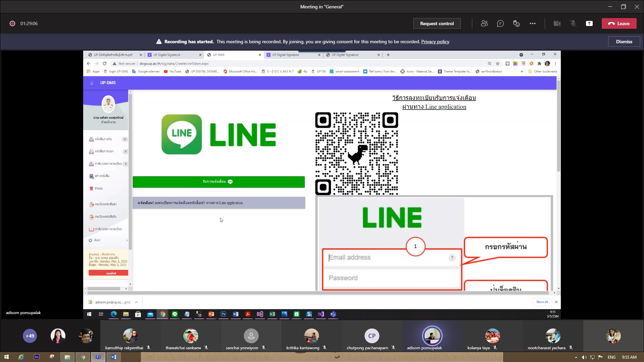The image size is (644, 362).
Task: Select the +49 overflow participants bubble
Action: 30,336
